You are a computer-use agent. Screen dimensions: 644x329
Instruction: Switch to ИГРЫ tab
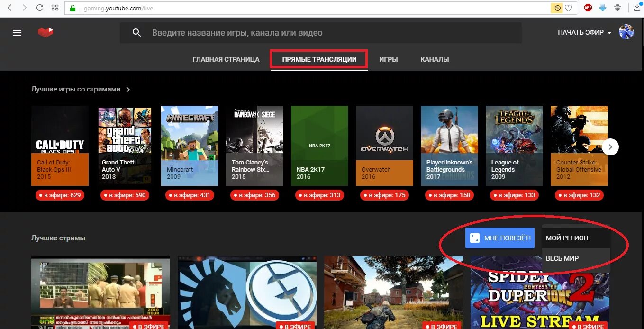pos(389,59)
